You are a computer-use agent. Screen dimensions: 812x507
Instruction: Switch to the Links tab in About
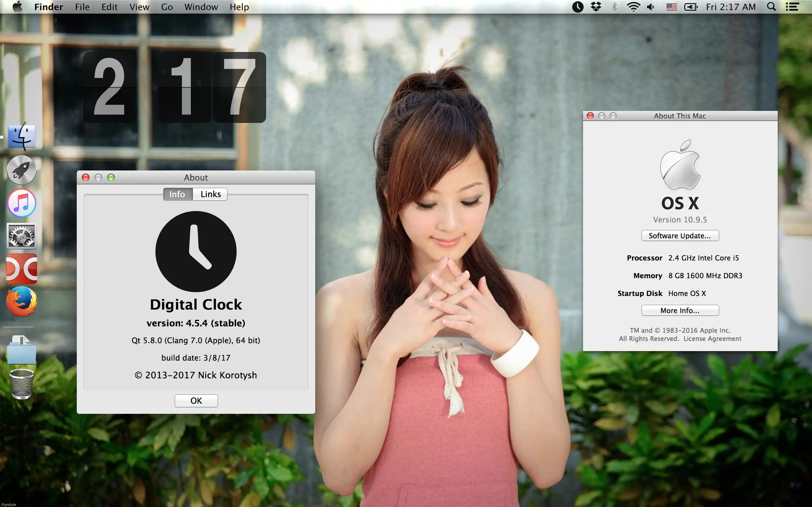[x=210, y=193]
